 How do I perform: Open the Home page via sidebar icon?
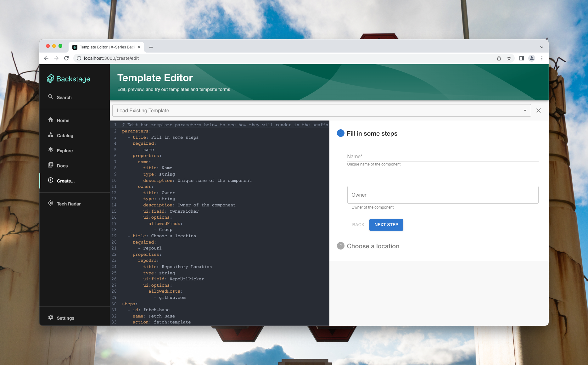51,120
